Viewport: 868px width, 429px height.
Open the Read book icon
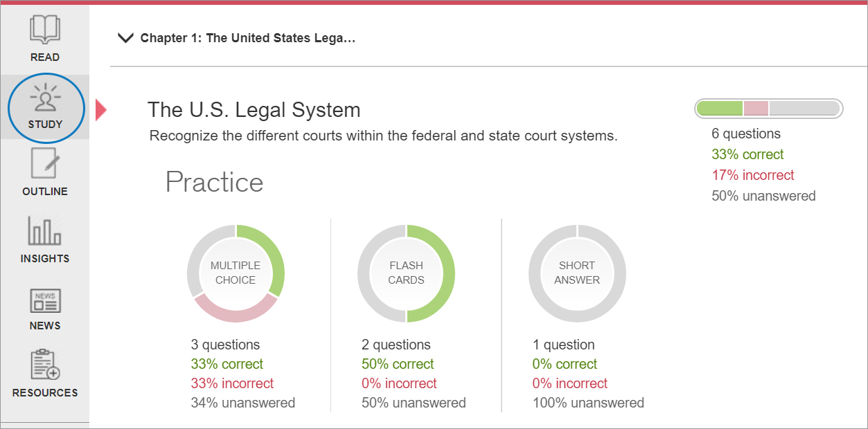point(45,30)
